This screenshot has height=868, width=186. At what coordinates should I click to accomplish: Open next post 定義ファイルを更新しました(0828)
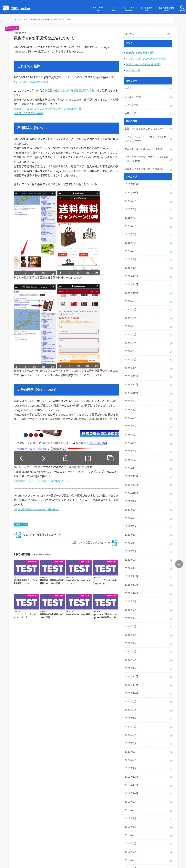(x=95, y=542)
